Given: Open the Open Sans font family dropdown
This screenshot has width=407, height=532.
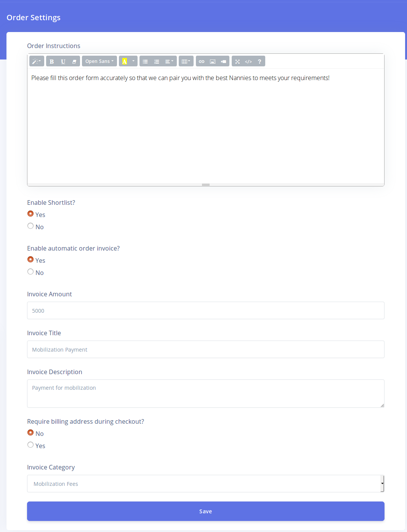Looking at the screenshot, I should pyautogui.click(x=99, y=61).
